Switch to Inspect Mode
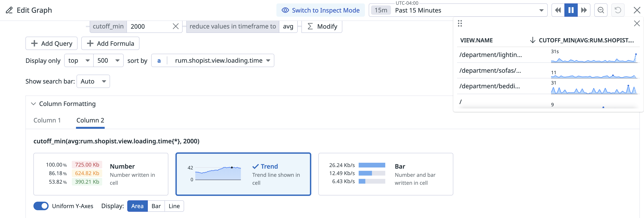Screen dimensions: 644x218 (x=320, y=10)
